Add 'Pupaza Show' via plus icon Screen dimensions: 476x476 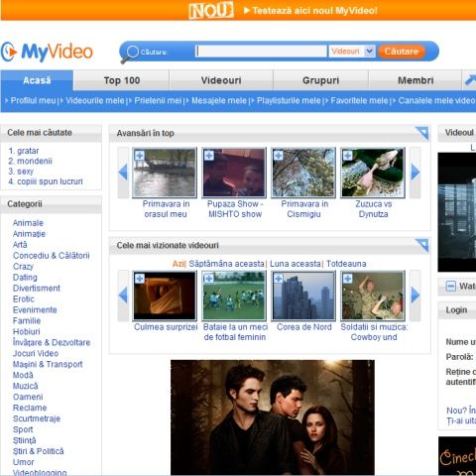point(209,155)
